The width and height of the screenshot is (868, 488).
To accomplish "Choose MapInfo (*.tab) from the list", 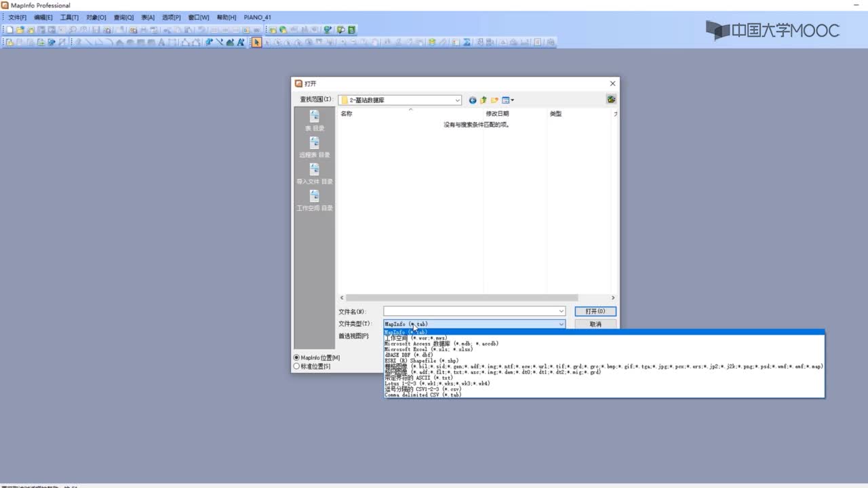I will tap(604, 332).
